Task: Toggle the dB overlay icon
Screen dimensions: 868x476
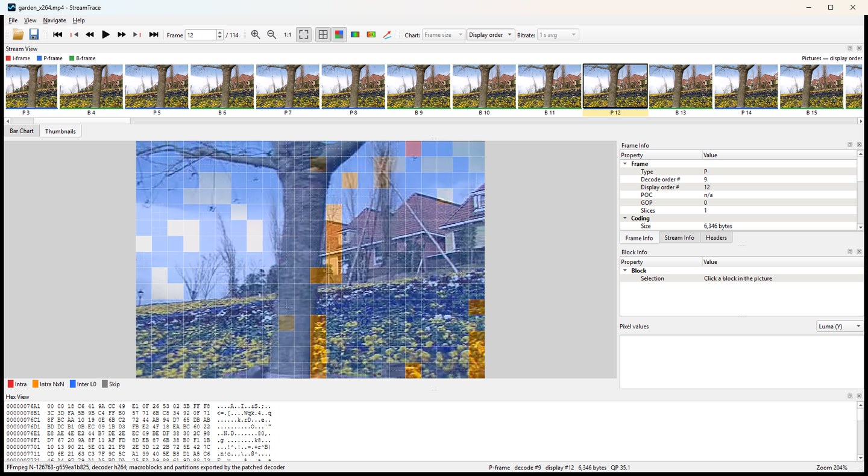Action: (x=371, y=35)
